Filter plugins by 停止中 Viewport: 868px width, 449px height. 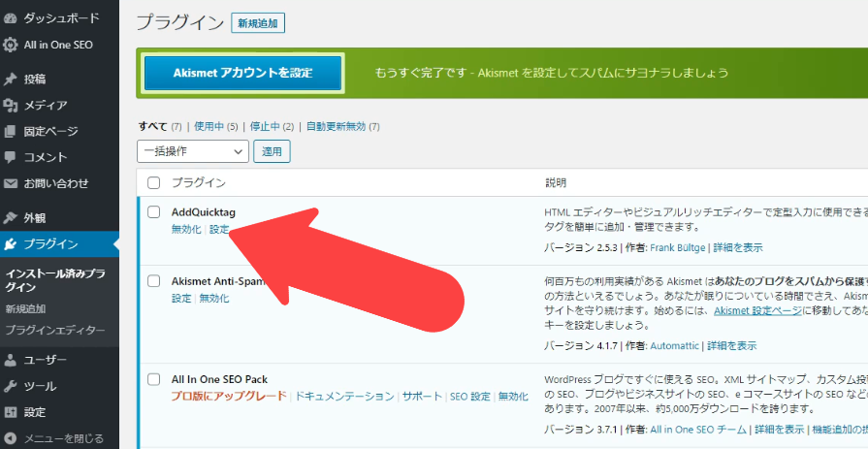pyautogui.click(x=265, y=126)
